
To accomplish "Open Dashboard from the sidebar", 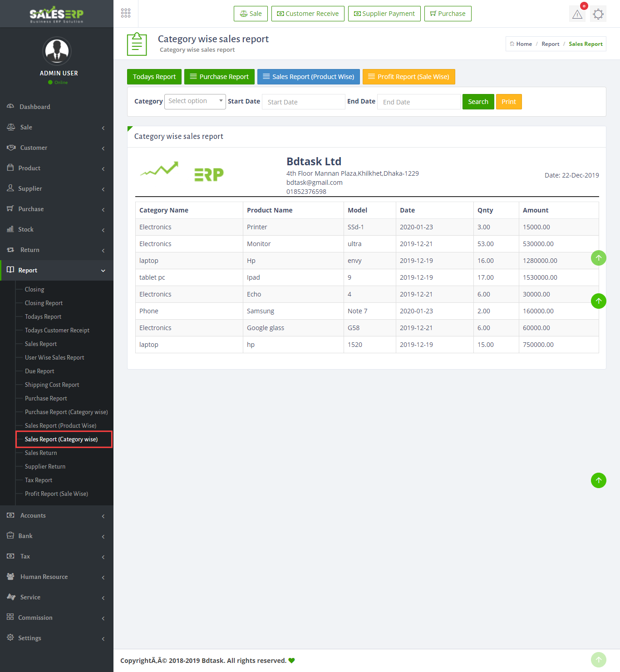I will coord(35,107).
